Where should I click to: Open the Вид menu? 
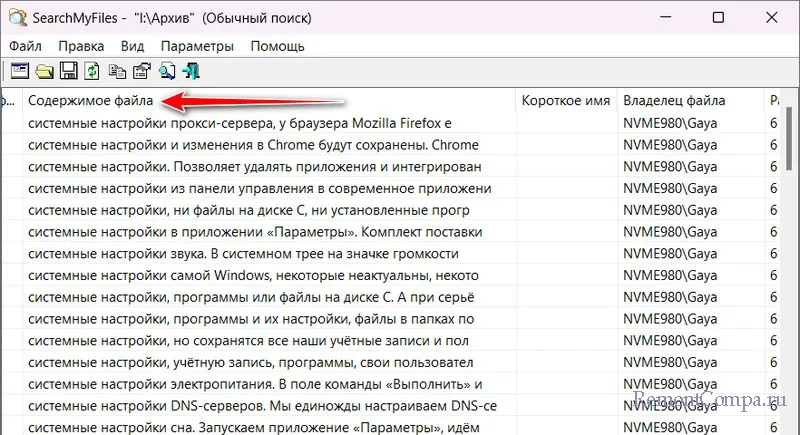[132, 46]
